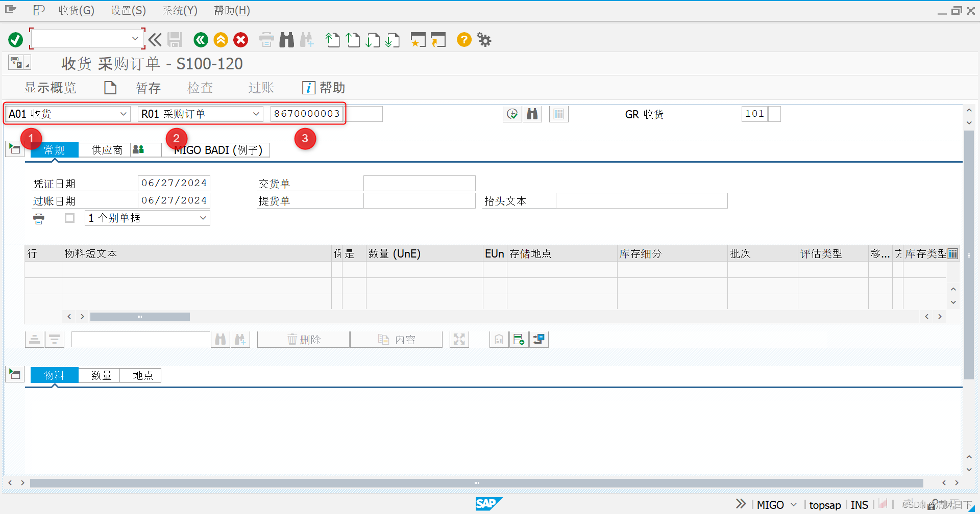Click the 暂存 hold button
This screenshot has width=980, height=514.
(148, 88)
